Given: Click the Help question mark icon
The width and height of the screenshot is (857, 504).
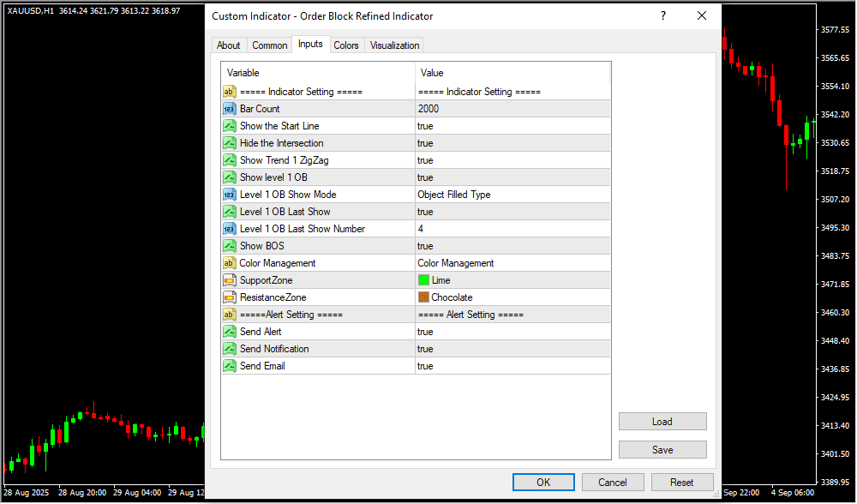Looking at the screenshot, I should point(662,16).
